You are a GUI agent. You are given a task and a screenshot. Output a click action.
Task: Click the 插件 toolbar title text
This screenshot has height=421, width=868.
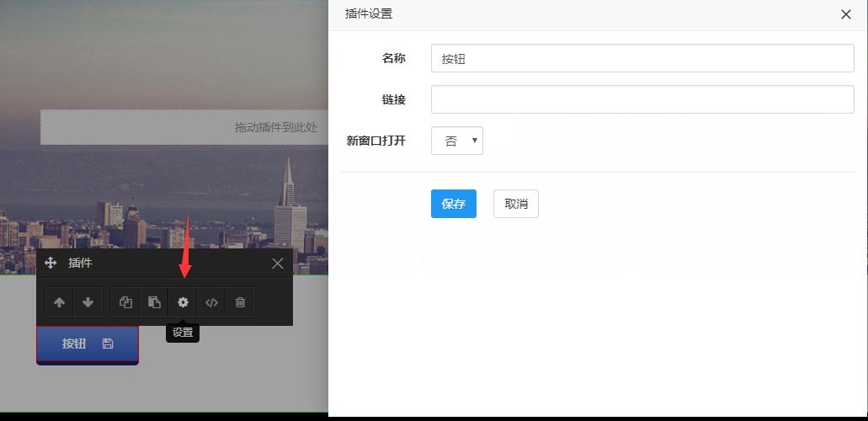(x=81, y=264)
